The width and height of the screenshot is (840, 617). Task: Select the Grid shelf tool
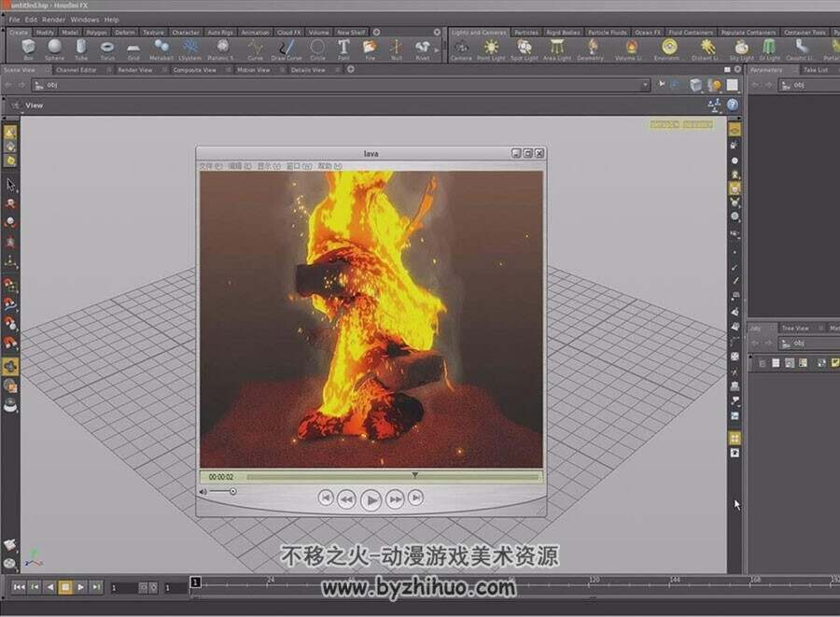[x=133, y=49]
